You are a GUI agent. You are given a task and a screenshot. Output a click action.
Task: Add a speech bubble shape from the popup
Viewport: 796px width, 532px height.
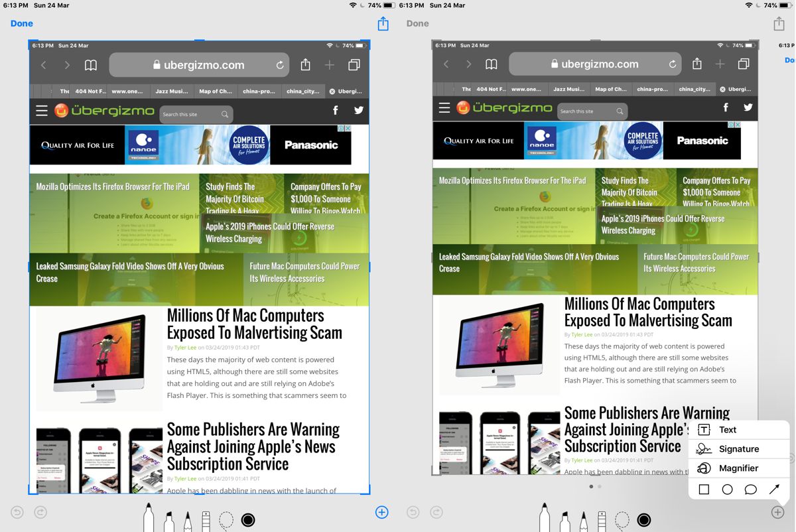coord(751,490)
